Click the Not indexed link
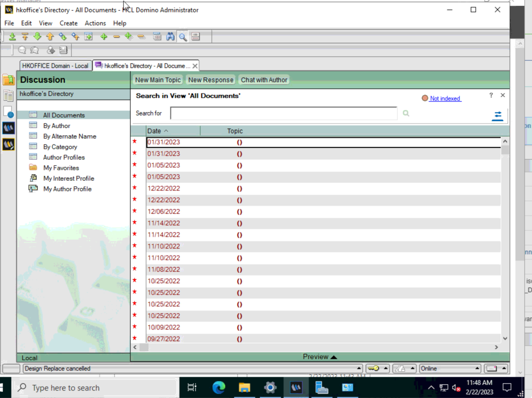This screenshot has height=398, width=532. (445, 98)
